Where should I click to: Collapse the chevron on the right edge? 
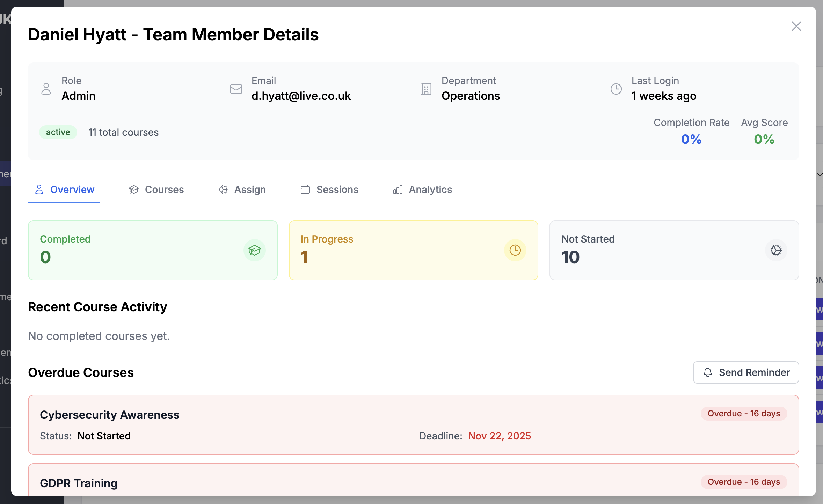pyautogui.click(x=820, y=175)
